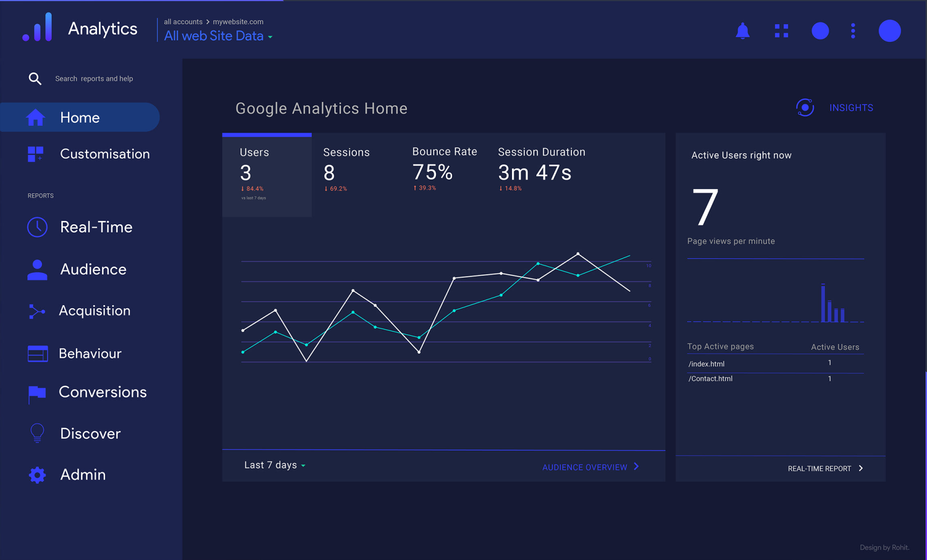Click the highest white point on the line chart
The width and height of the screenshot is (927, 560).
(x=578, y=253)
